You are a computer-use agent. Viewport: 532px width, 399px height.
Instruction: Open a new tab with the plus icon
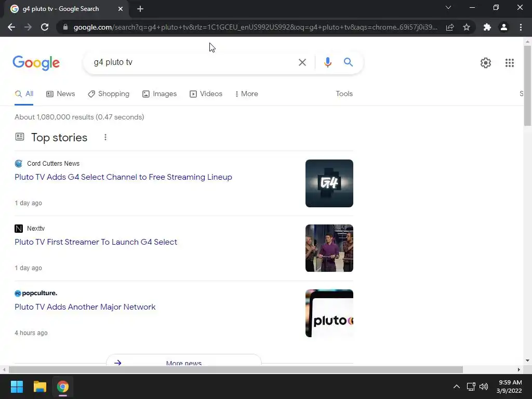[140, 9]
